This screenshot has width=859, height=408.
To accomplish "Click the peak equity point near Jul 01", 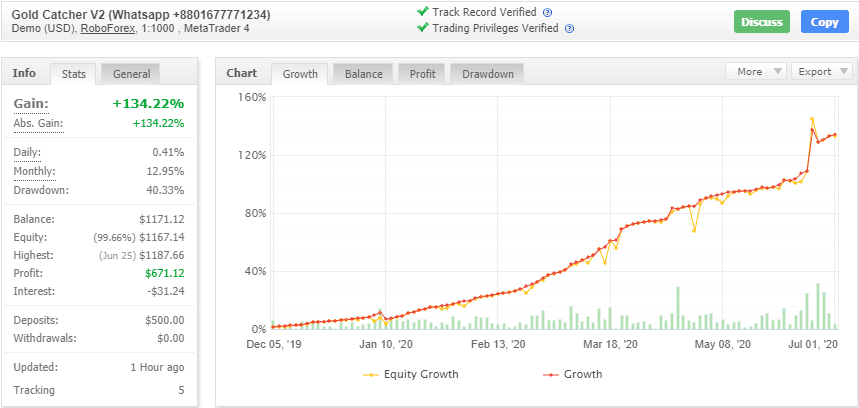I will (x=812, y=119).
